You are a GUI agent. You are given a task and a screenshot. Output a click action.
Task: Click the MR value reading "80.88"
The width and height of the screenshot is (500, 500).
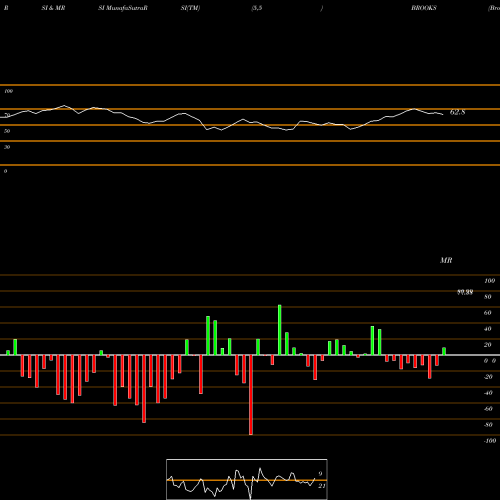[x=465, y=293]
